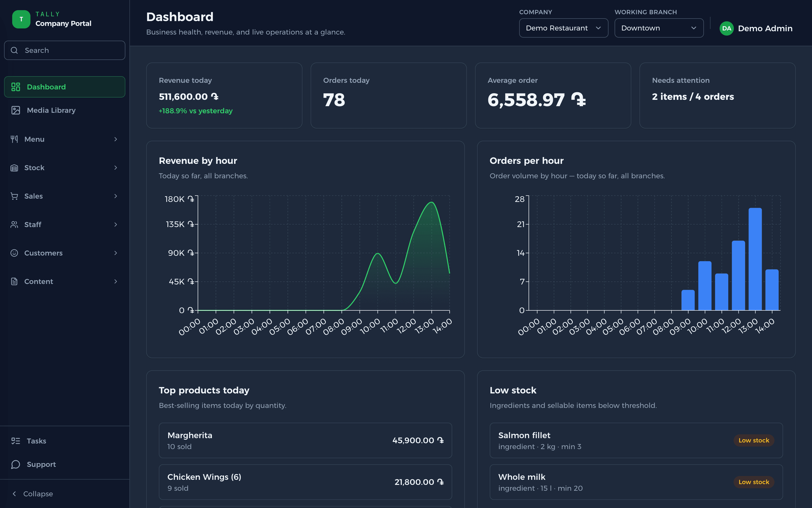Viewport: 812px width, 508px height.
Task: Click the Tally logo icon
Action: (x=21, y=19)
